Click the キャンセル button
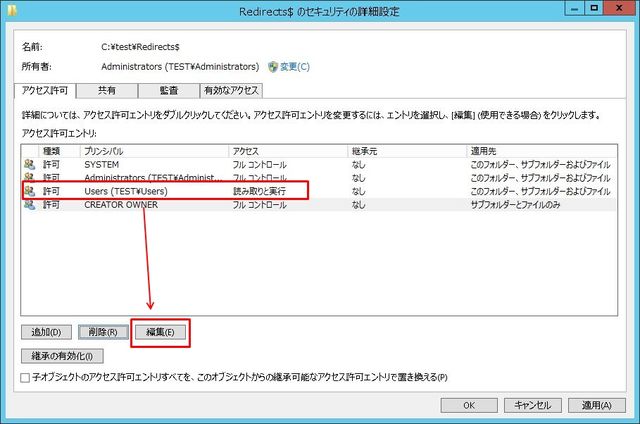Image resolution: width=640 pixels, height=424 pixels. point(533,405)
